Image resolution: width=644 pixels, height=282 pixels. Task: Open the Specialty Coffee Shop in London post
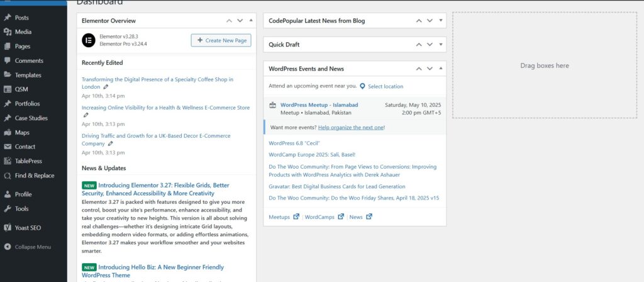point(157,83)
